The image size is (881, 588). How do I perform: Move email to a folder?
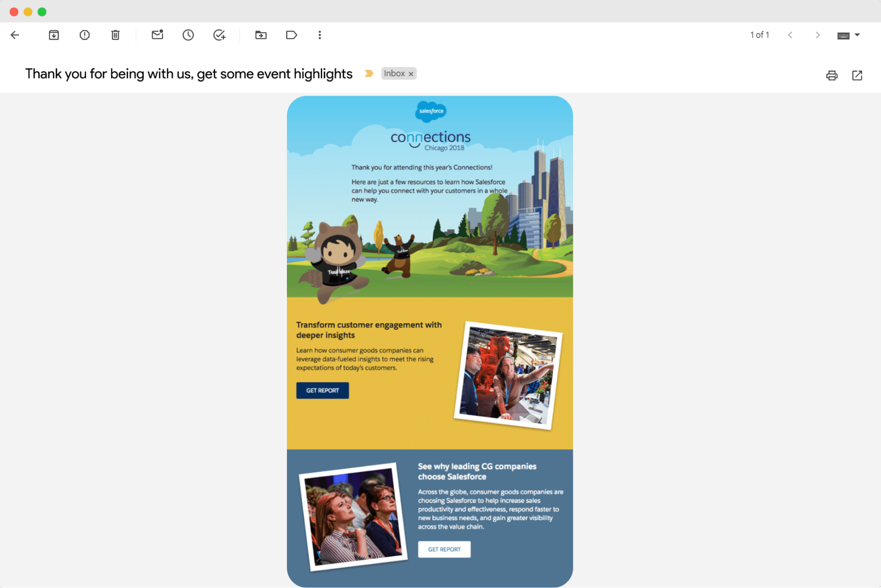pos(261,35)
